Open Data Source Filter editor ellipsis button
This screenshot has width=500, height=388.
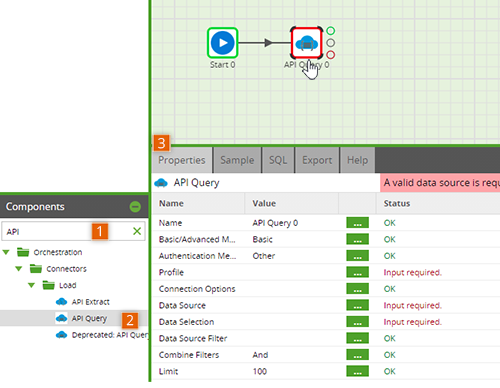pos(357,338)
